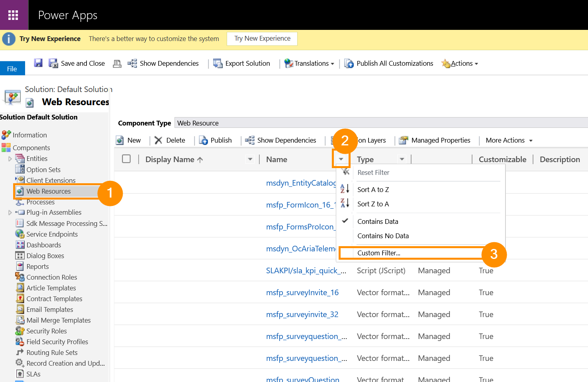Click the Try New Experience button
Image resolution: width=588 pixels, height=382 pixels.
coord(262,39)
